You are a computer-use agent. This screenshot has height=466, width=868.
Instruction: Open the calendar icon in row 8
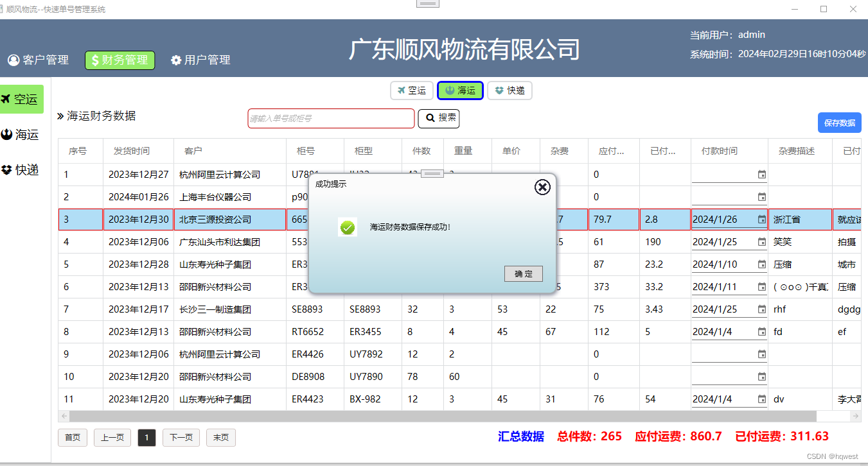(762, 332)
